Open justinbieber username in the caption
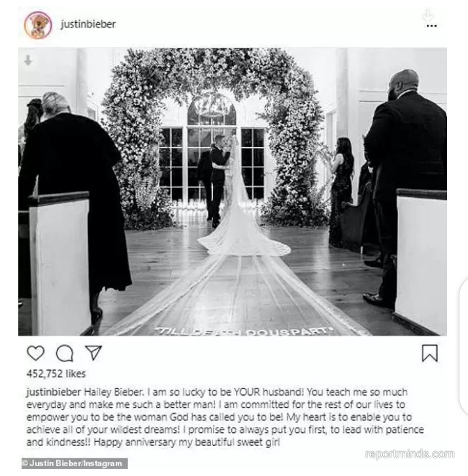This screenshot has height=476, width=468. pos(54,392)
